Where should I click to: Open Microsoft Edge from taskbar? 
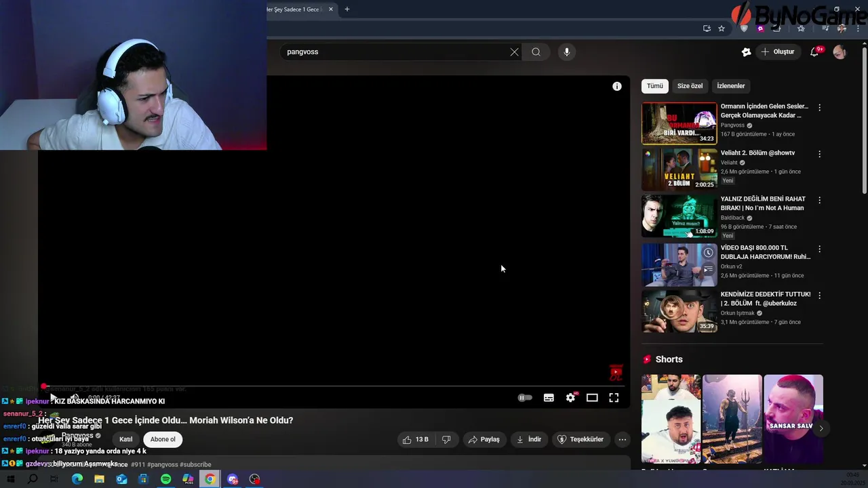pos(77,479)
